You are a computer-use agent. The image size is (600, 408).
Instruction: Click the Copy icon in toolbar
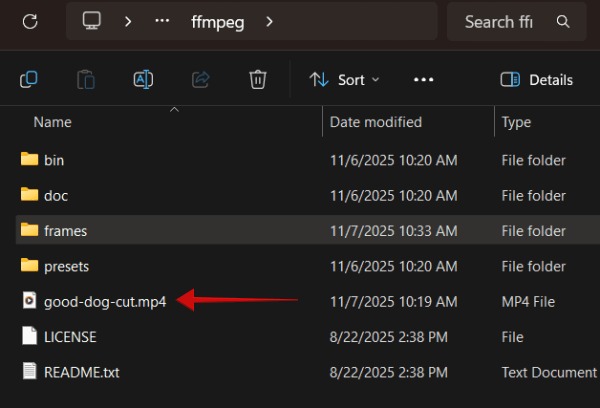(x=29, y=79)
